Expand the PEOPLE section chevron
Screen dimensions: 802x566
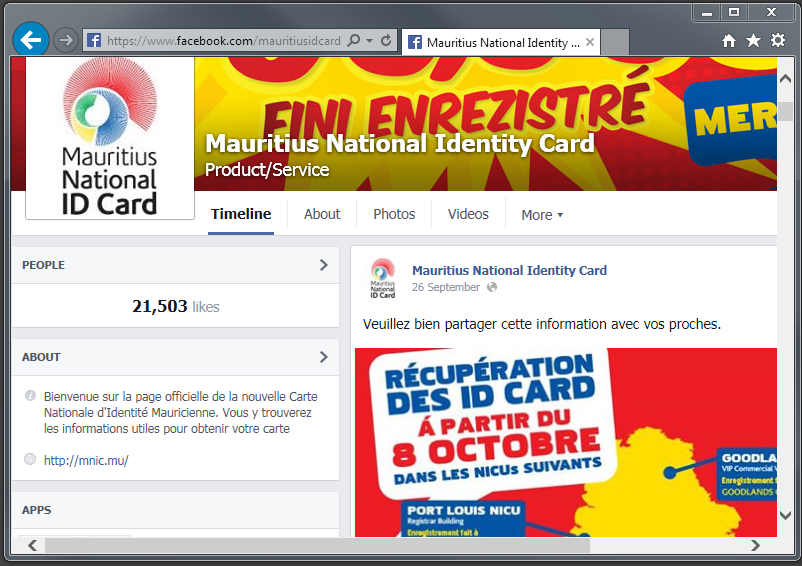[x=323, y=265]
